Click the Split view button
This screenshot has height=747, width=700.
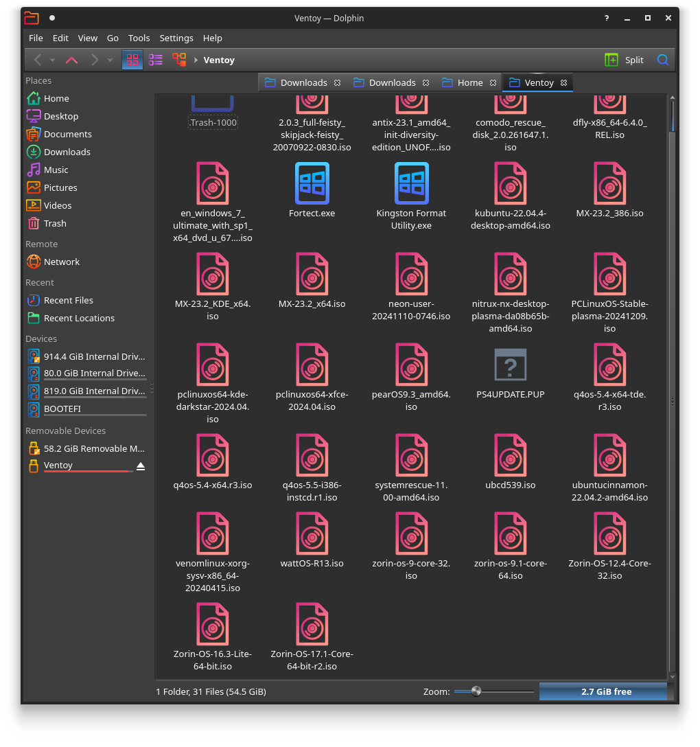[624, 60]
